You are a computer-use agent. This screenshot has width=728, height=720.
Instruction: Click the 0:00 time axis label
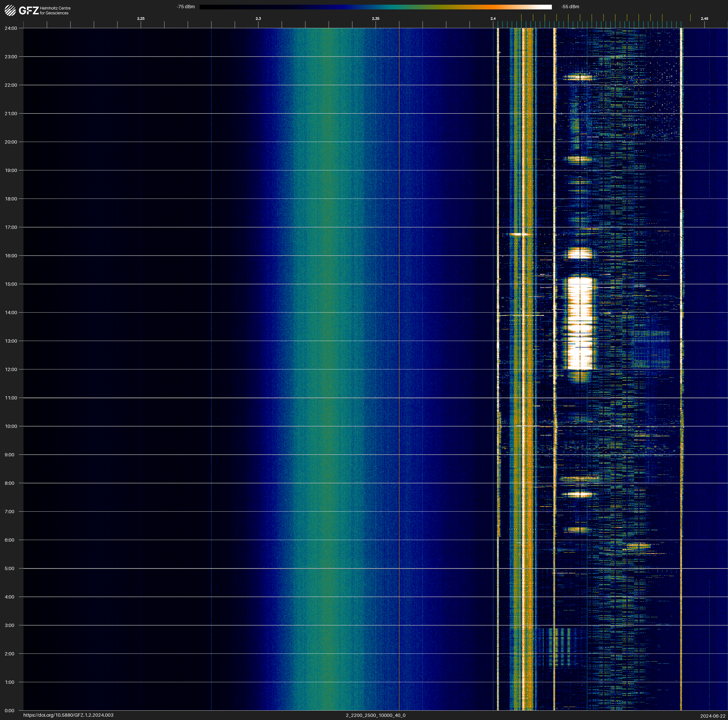pyautogui.click(x=9, y=711)
